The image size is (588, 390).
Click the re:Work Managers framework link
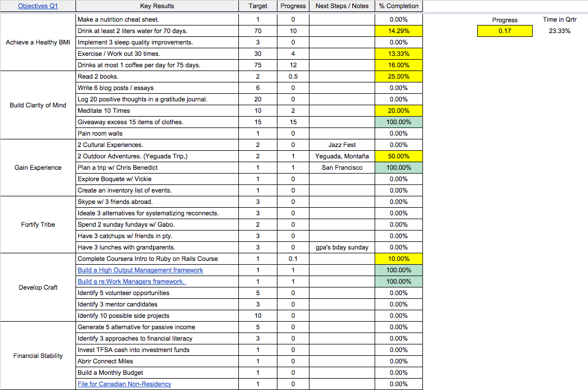pos(131,282)
